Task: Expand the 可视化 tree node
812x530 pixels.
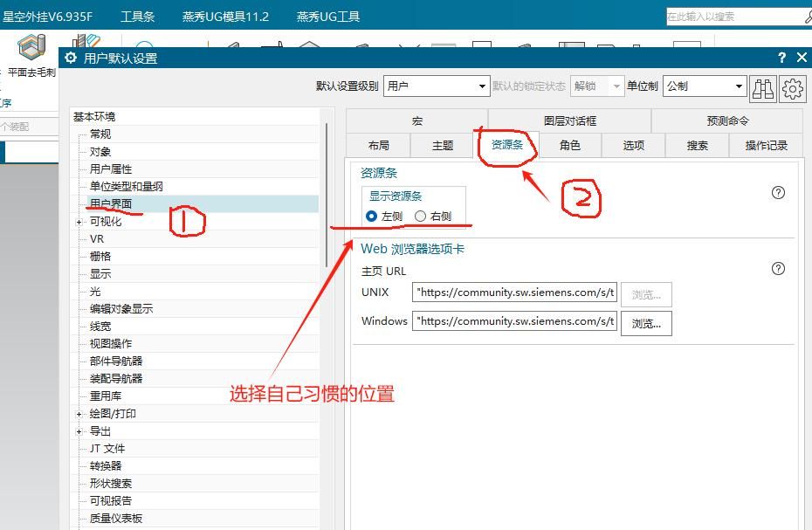Action: tap(79, 221)
